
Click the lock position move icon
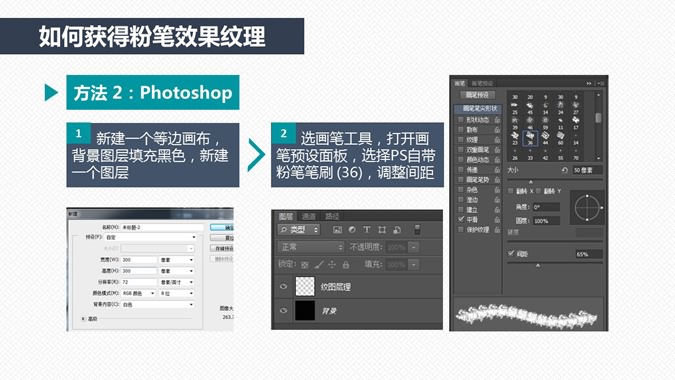point(332,265)
